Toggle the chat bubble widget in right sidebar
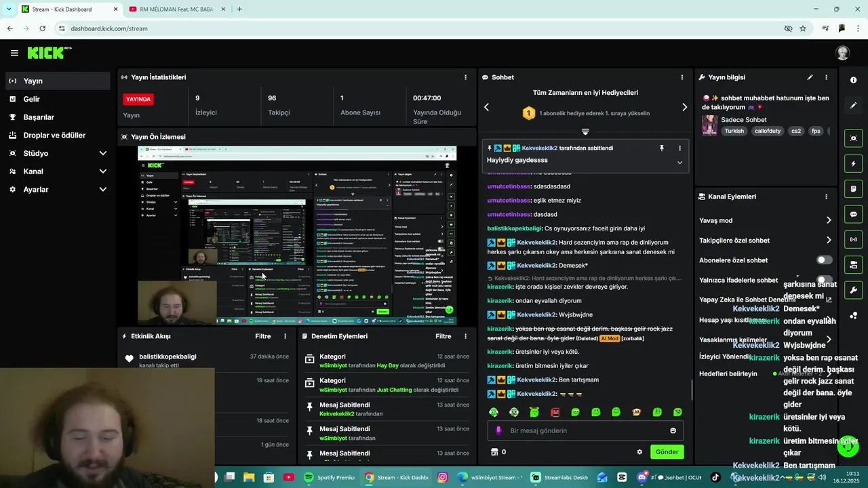The width and height of the screenshot is (868, 488). 853,214
